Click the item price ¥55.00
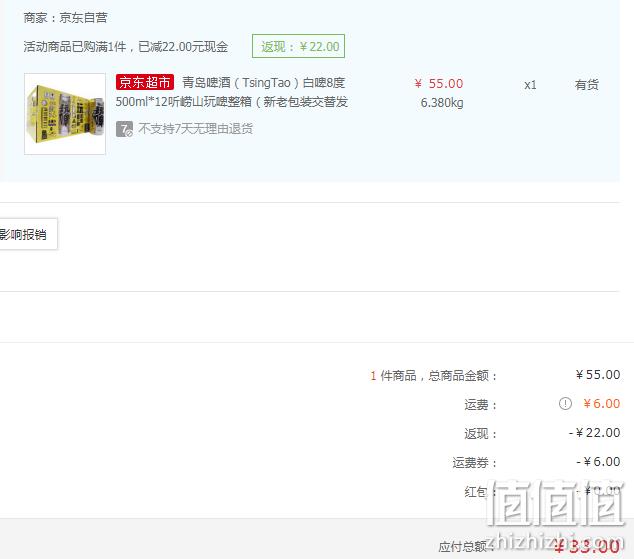Screen dimensions: 634x559 point(439,84)
